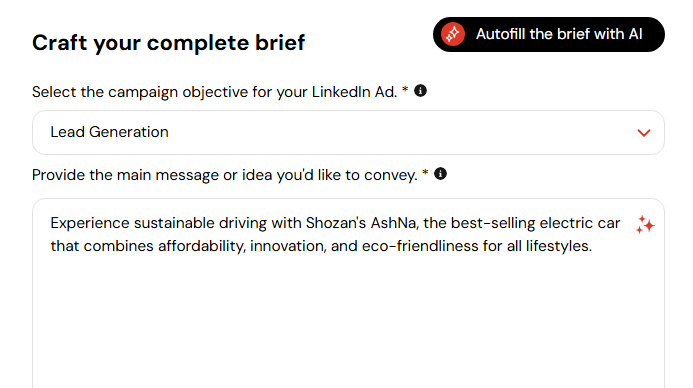Click the 'Select the campaign objective' label

pos(214,92)
